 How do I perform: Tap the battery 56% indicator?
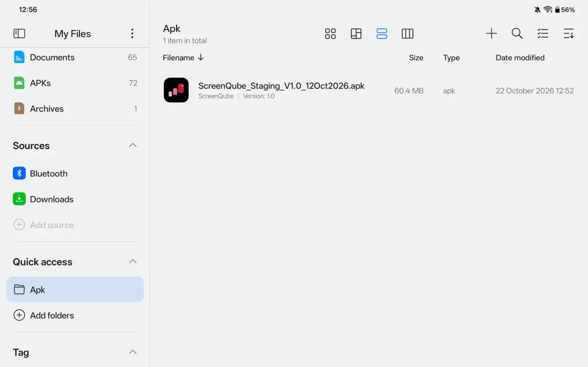tap(565, 10)
